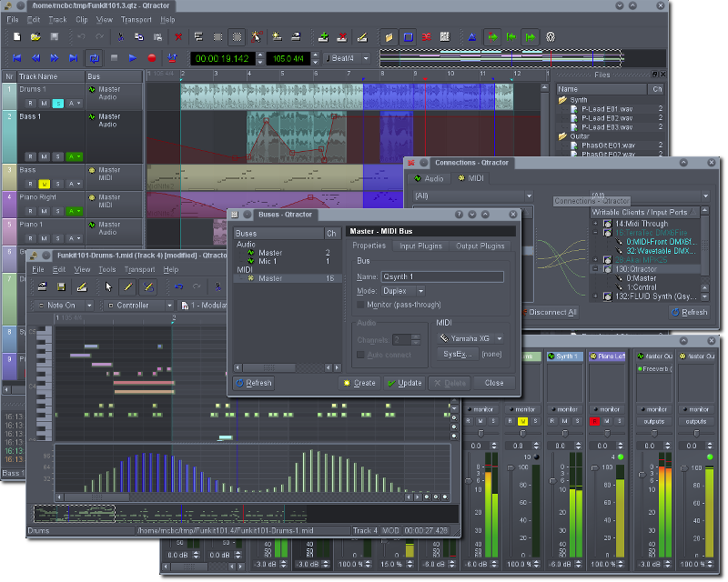Select the pencil draw tool in MIDI editor
The image size is (728, 582).
(129, 287)
